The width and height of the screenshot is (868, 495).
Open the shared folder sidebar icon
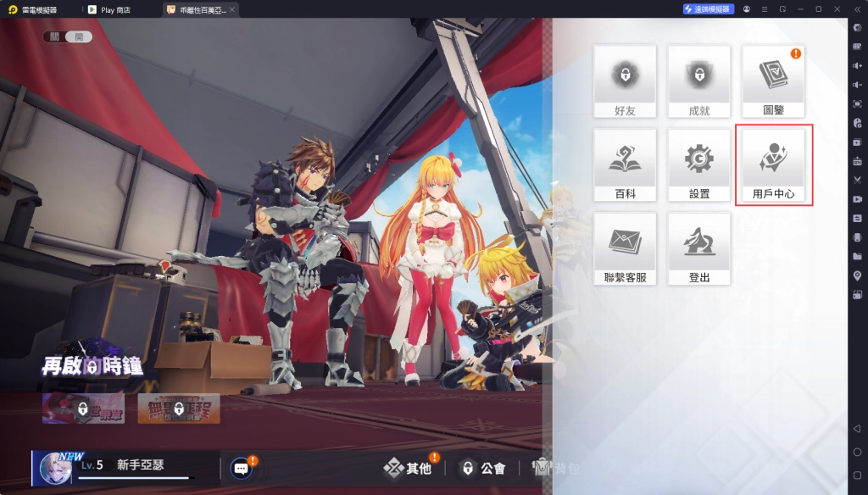(x=858, y=256)
